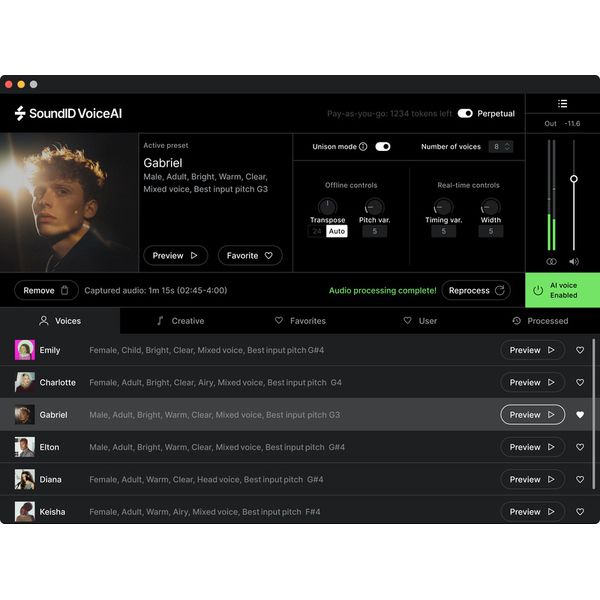The width and height of the screenshot is (600, 600).
Task: Switch to the Favorites tab
Action: pyautogui.click(x=300, y=321)
